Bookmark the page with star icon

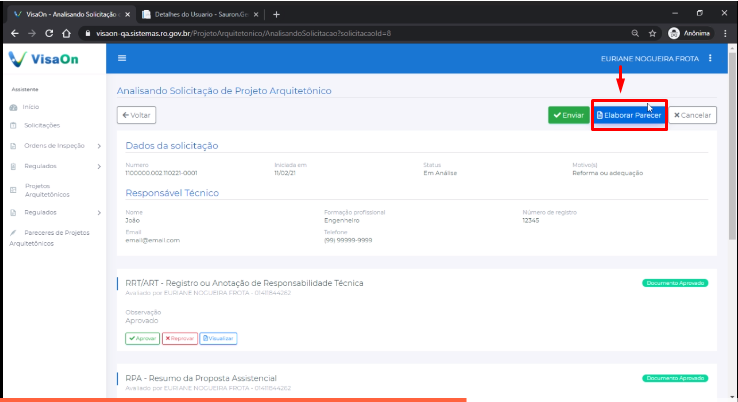[652, 33]
